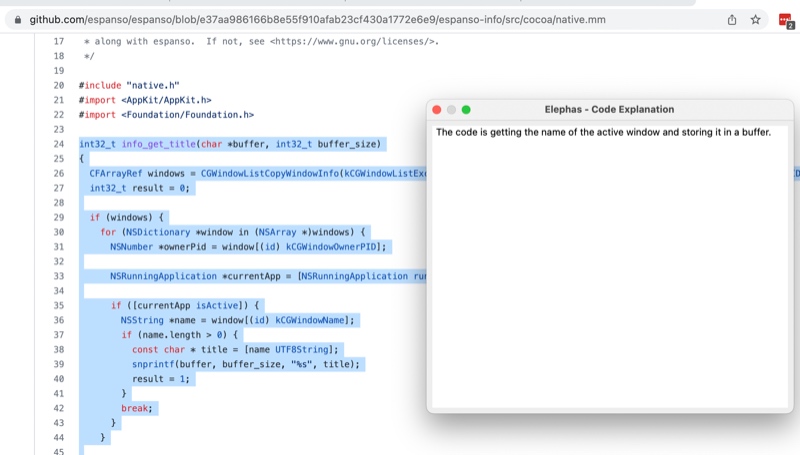Click the snprintf call on line 39
Viewport: 800px width, 455px height.
(154, 364)
